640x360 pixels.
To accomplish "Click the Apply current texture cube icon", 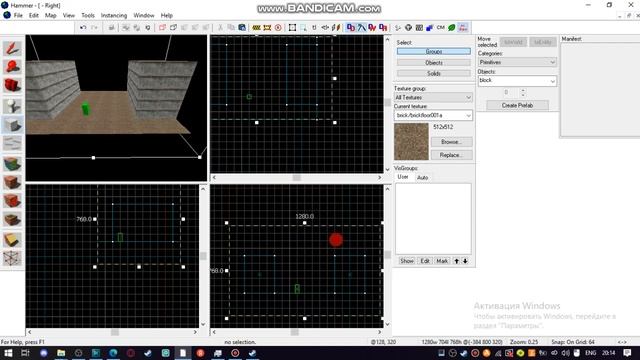I will 12,182.
